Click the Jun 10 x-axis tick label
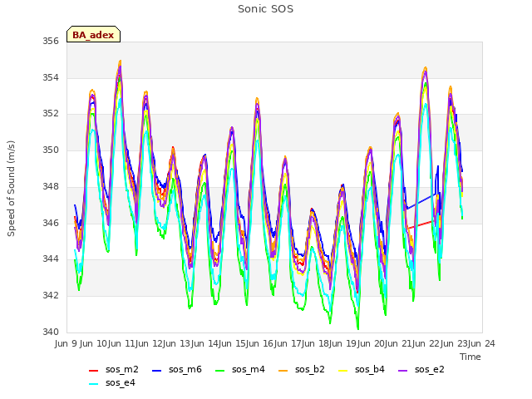This screenshot has width=532, height=399. click(x=94, y=343)
